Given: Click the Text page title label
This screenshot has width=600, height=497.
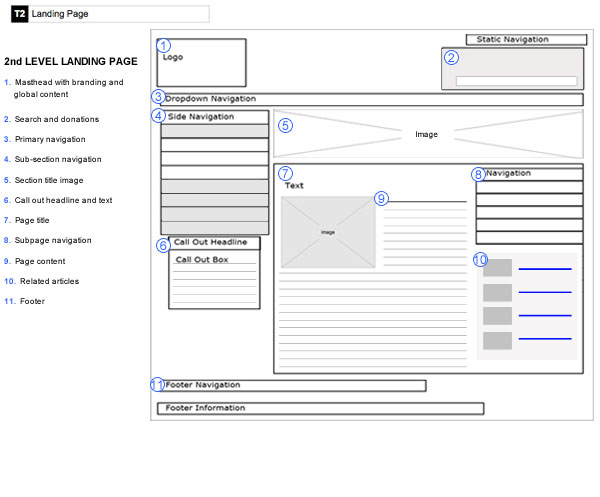Looking at the screenshot, I should (294, 186).
